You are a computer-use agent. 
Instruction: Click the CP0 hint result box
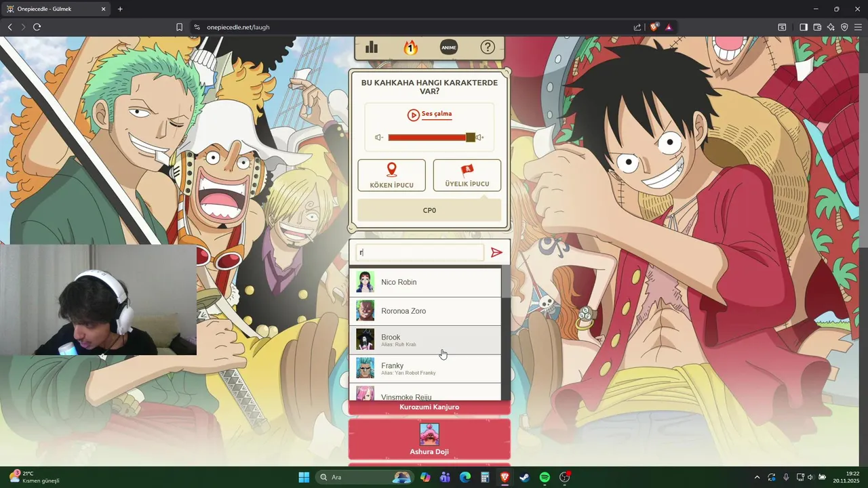click(x=429, y=210)
